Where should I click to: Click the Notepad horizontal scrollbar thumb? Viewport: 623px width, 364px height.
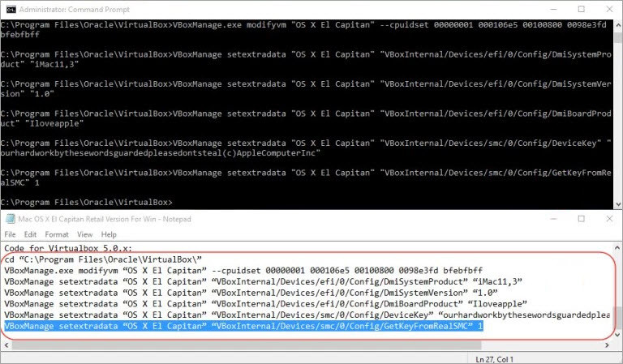[x=243, y=344]
